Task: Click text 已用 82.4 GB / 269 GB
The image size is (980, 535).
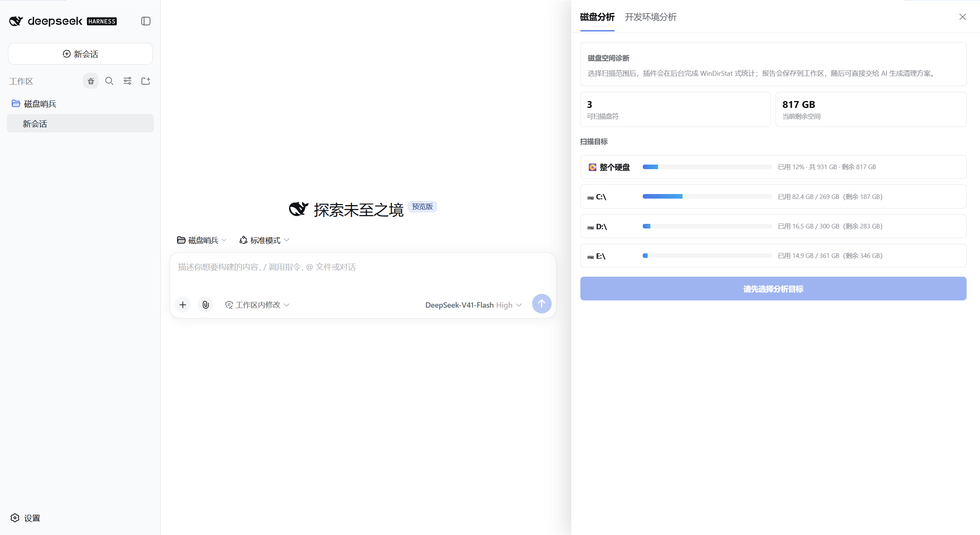Action: point(808,197)
